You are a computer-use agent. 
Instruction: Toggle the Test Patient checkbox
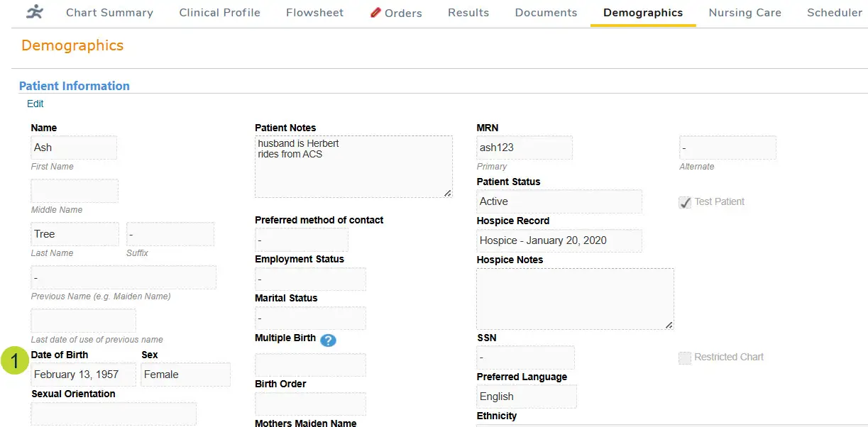tap(685, 202)
